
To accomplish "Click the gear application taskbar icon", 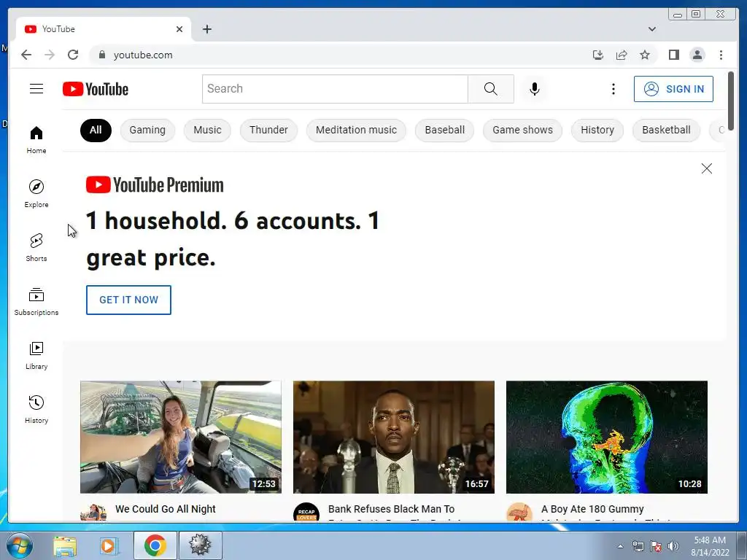I will (200, 545).
